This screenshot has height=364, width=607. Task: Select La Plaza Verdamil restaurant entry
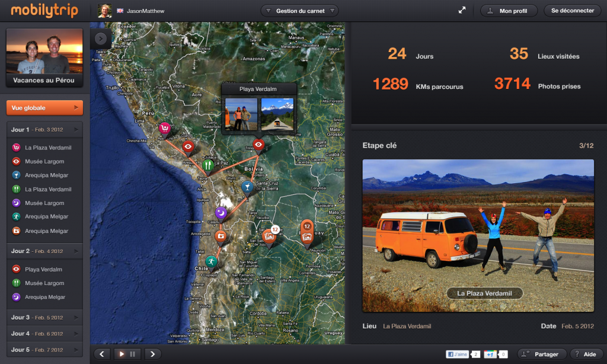tap(42, 189)
